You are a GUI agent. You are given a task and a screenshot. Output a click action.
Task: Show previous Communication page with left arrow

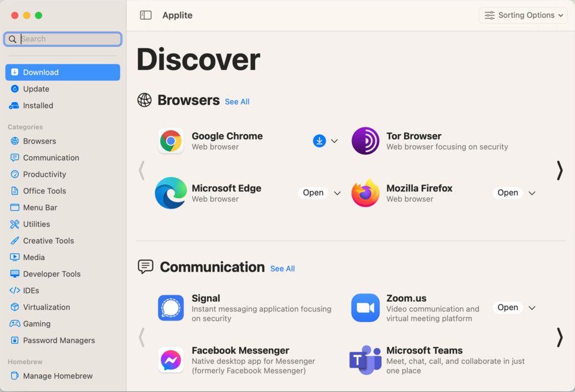(x=142, y=337)
